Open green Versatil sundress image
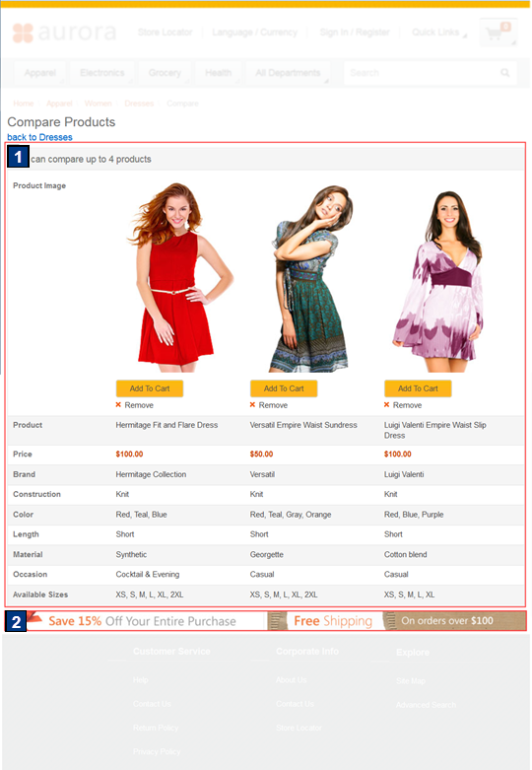 click(x=310, y=278)
